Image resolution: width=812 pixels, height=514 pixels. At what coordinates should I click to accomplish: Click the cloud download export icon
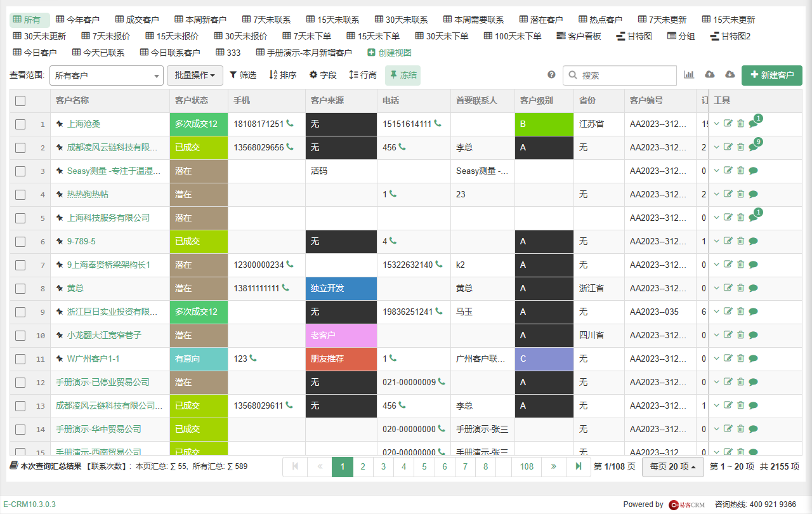(x=730, y=75)
